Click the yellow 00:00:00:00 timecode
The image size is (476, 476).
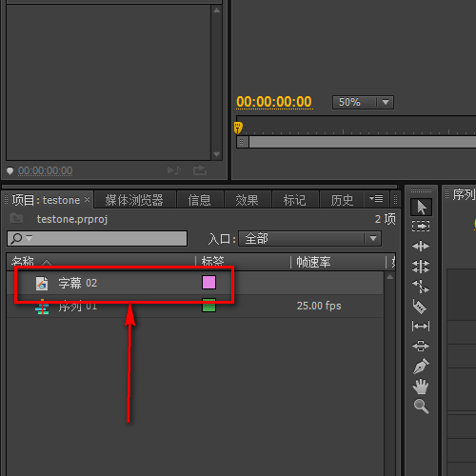pos(274,102)
